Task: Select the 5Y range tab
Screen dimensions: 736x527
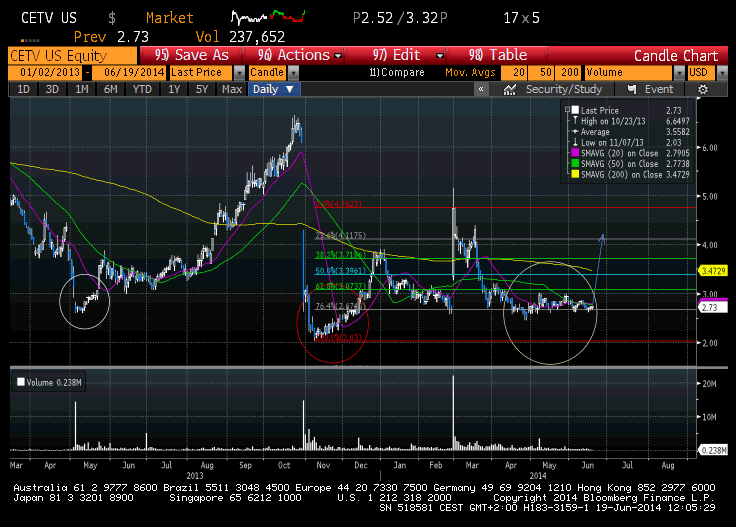Action: pos(202,89)
